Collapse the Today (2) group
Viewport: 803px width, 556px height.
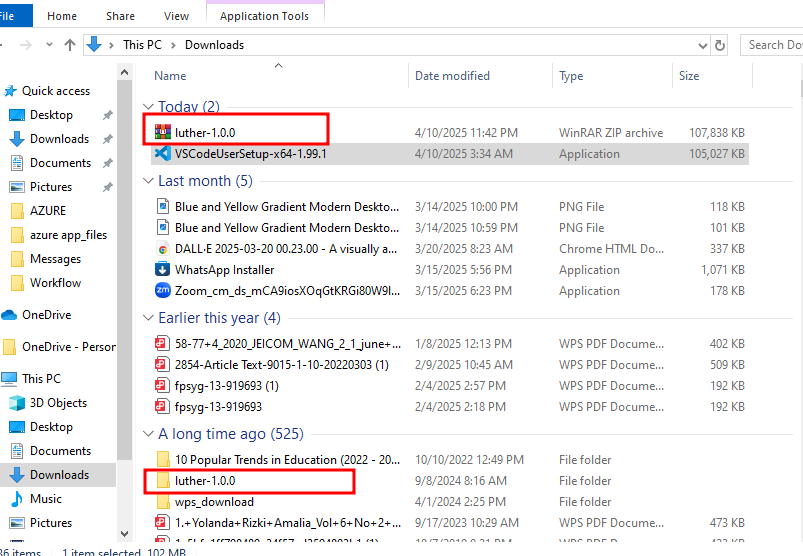tap(148, 106)
